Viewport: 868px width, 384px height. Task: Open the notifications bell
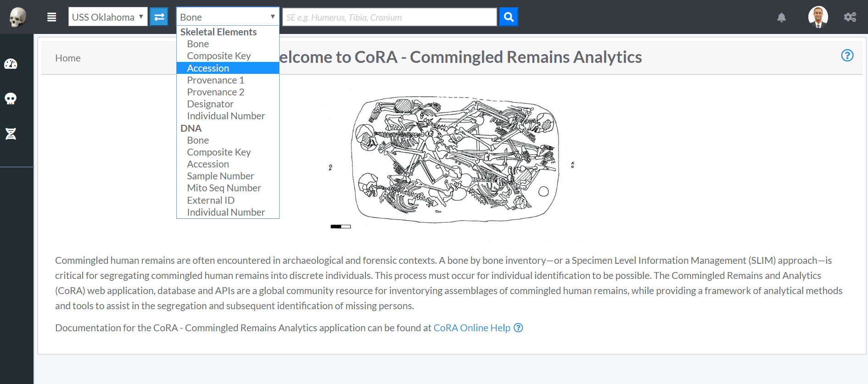coord(781,17)
